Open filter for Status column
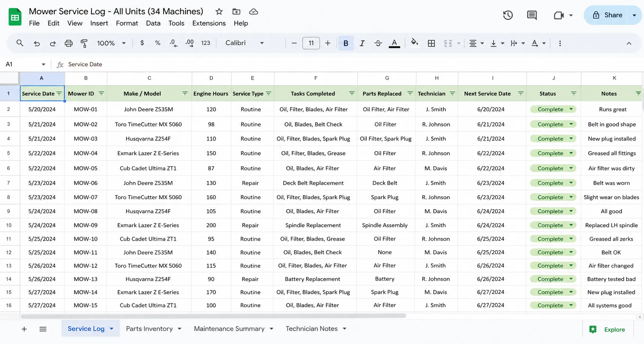 [574, 94]
